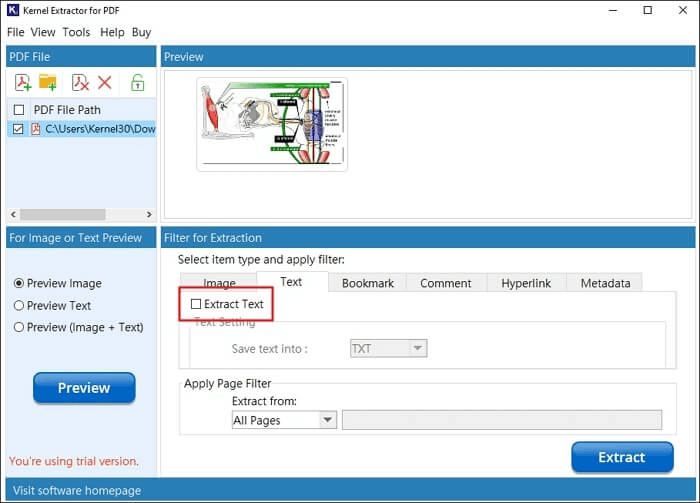Click the page range input field

pos(502,420)
